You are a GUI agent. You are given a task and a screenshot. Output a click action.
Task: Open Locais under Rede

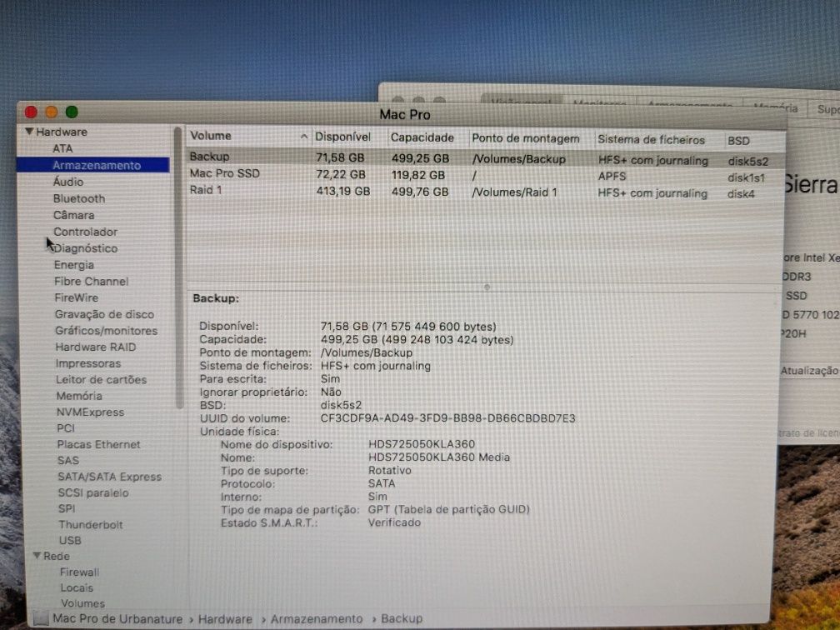pos(77,587)
